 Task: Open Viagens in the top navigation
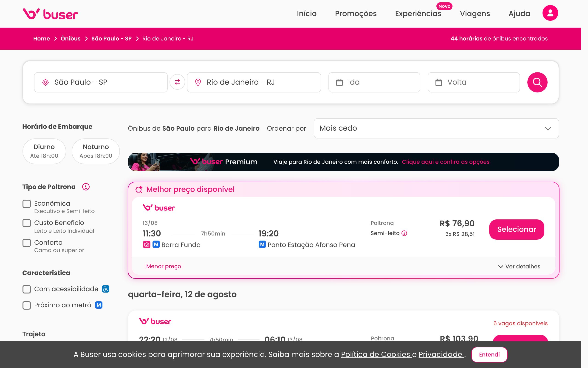475,14
